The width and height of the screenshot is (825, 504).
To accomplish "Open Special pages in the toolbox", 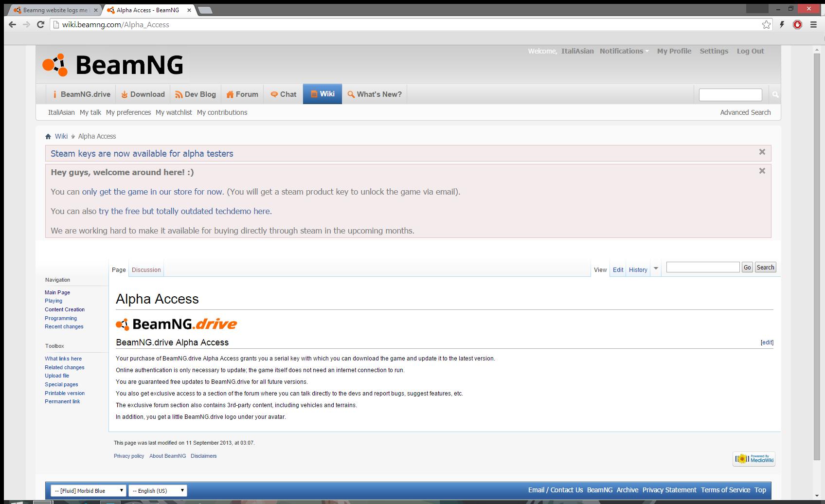I will coord(61,384).
